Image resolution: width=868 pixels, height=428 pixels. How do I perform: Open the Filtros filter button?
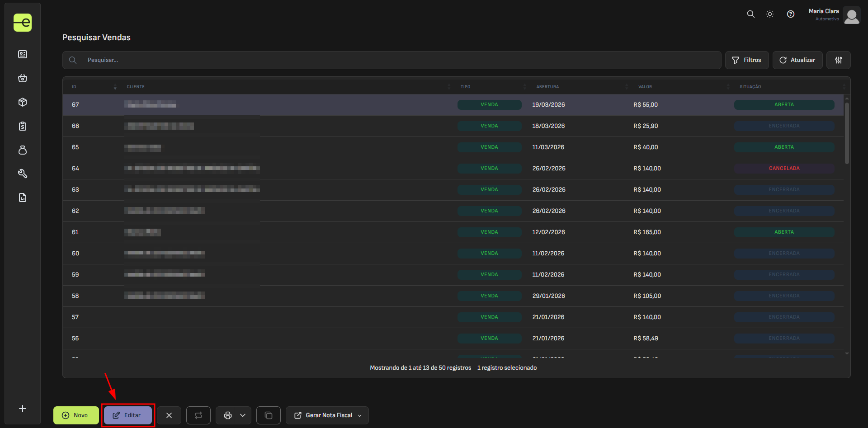click(746, 60)
